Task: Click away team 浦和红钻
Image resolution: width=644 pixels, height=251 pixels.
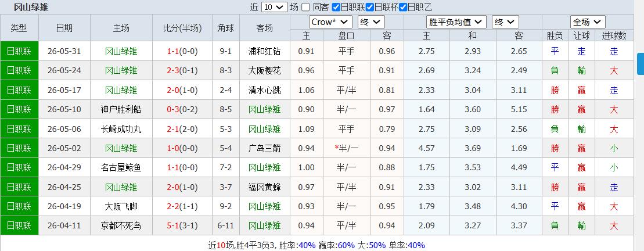Action: pyautogui.click(x=264, y=51)
